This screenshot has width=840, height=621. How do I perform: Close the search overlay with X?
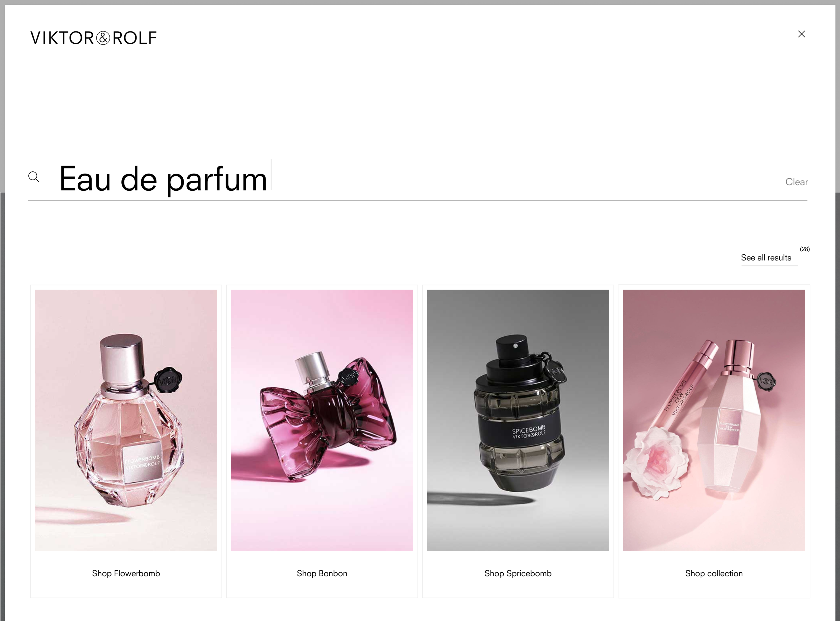click(801, 34)
